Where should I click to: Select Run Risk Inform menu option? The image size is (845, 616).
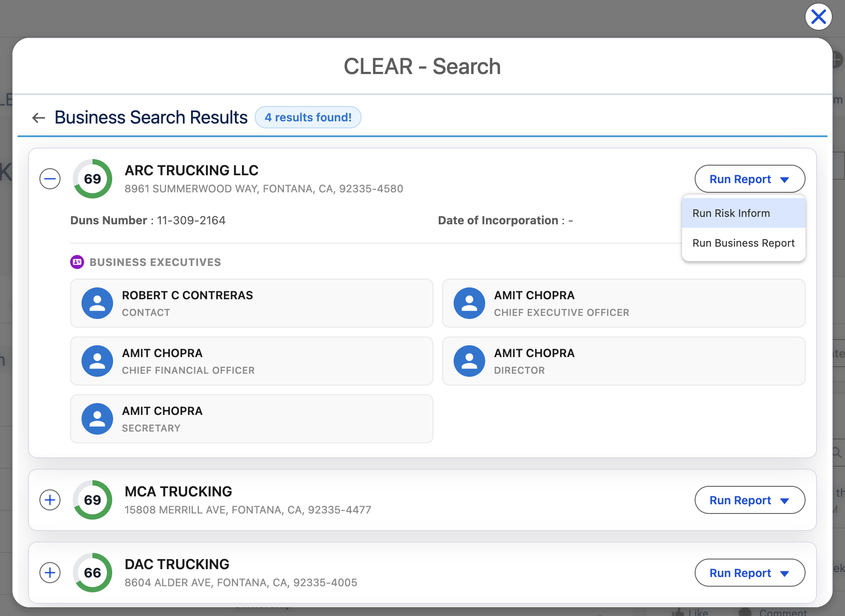click(x=744, y=213)
